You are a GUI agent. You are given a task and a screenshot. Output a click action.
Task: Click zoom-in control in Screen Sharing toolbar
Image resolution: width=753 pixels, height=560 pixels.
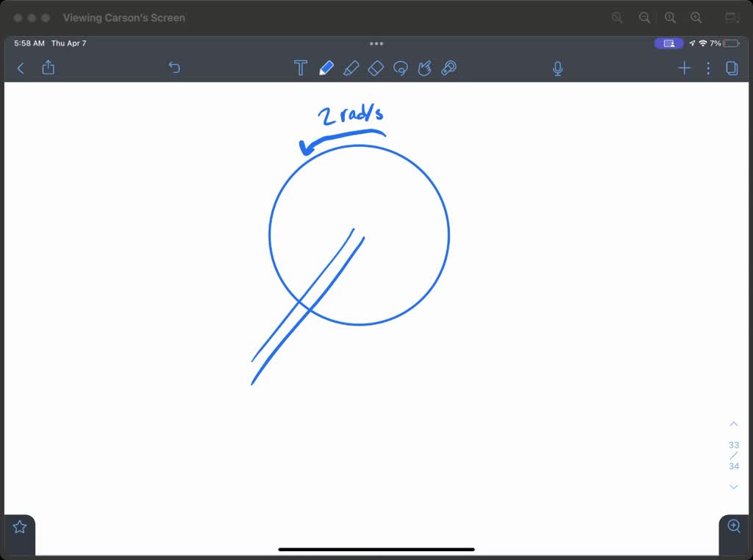click(x=696, y=17)
